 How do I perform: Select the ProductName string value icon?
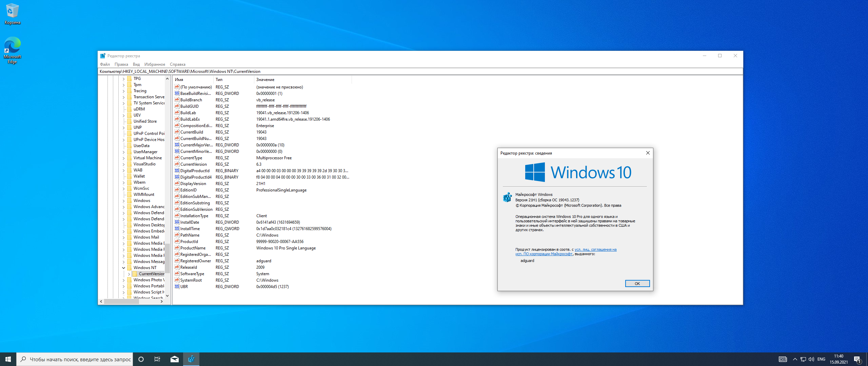pyautogui.click(x=177, y=248)
